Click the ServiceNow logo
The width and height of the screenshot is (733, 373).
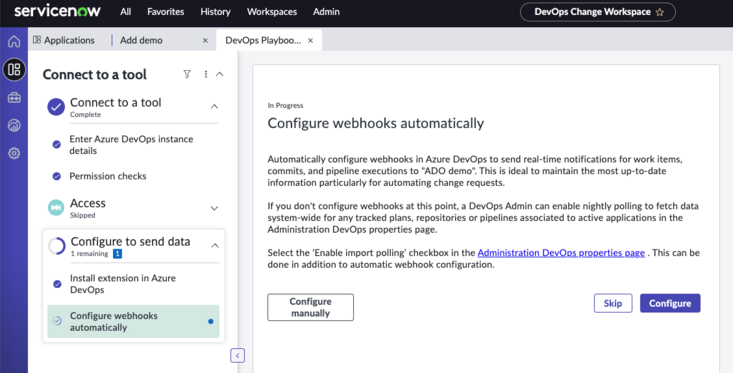[x=57, y=11]
